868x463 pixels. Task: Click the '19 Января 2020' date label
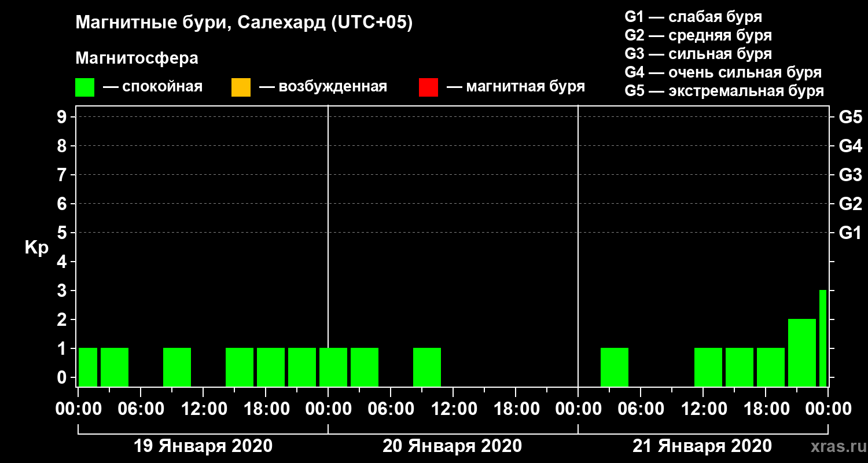click(x=203, y=446)
